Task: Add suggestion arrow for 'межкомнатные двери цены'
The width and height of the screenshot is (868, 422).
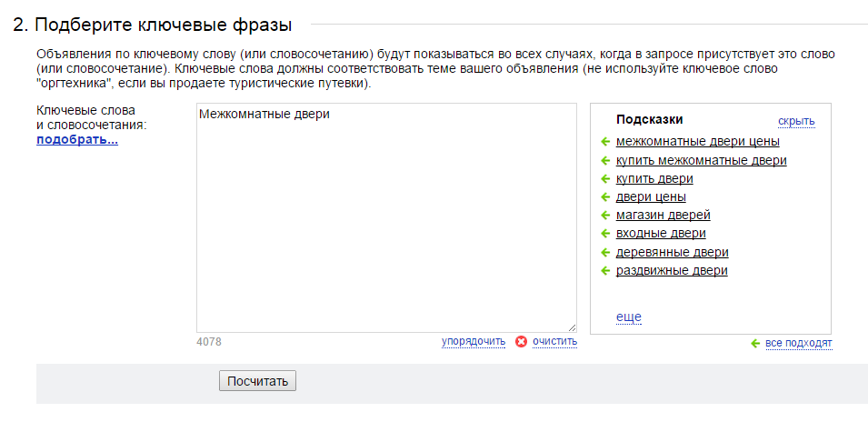Action: point(605,142)
